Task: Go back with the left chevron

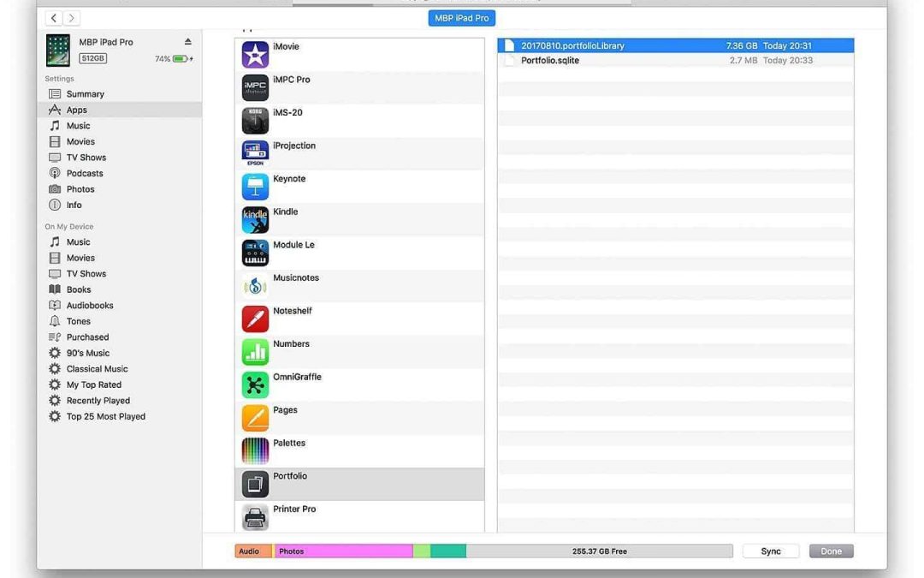Action: click(54, 18)
